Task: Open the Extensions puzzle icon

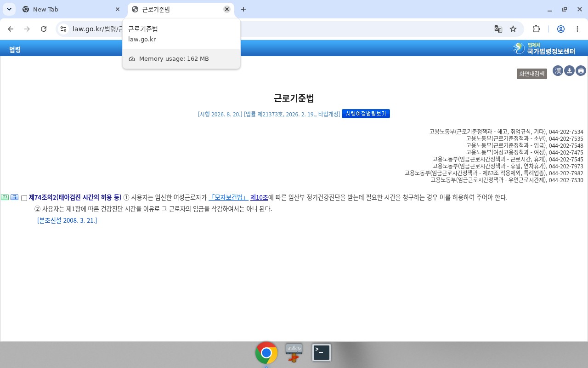Action: [x=536, y=29]
